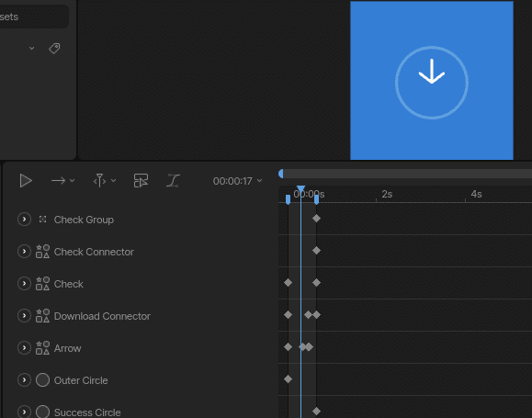Click the work area start handle
This screenshot has height=418, width=532.
(289, 199)
